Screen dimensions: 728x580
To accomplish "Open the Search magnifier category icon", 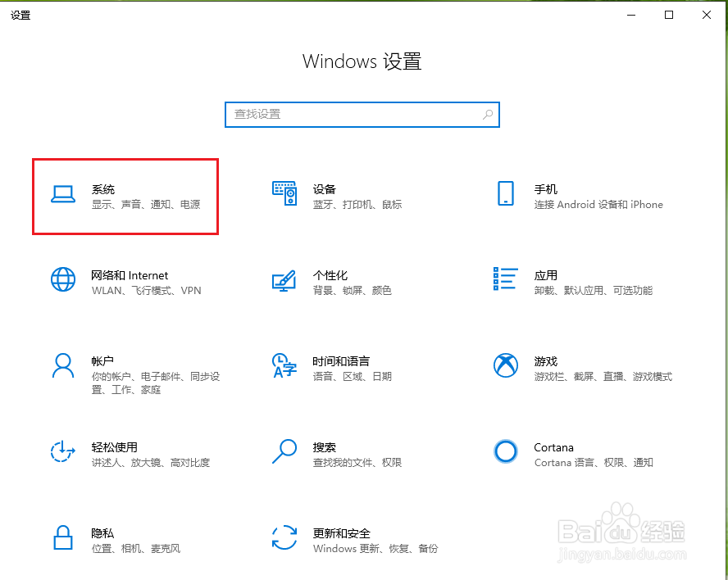I will click(284, 451).
